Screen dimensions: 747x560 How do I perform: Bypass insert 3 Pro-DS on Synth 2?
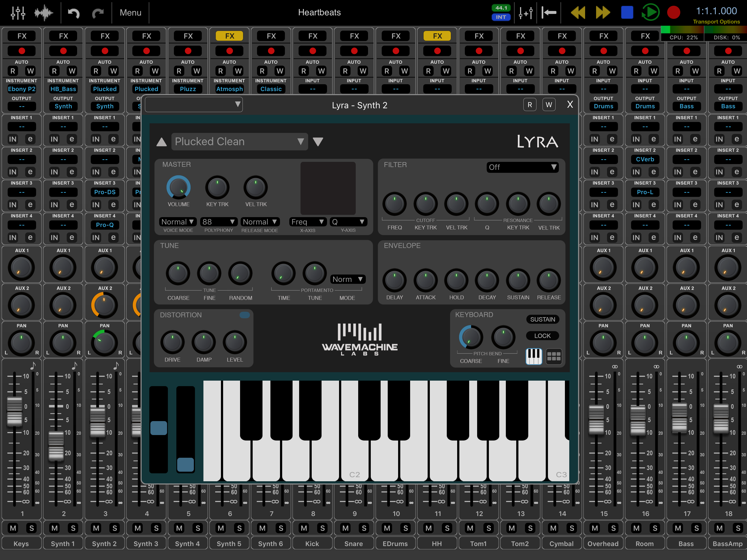[x=96, y=205]
